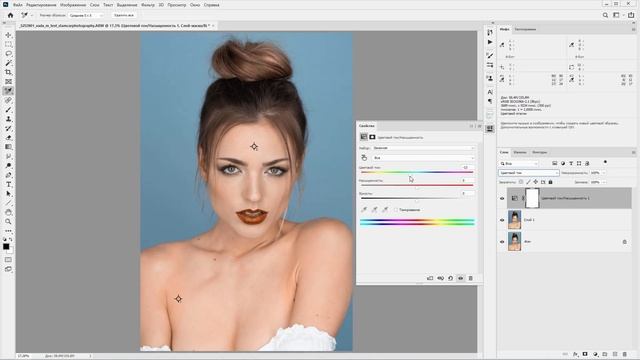Screen dimensions: 640x360
Task: Select the Eraser tool
Action: coord(8,138)
